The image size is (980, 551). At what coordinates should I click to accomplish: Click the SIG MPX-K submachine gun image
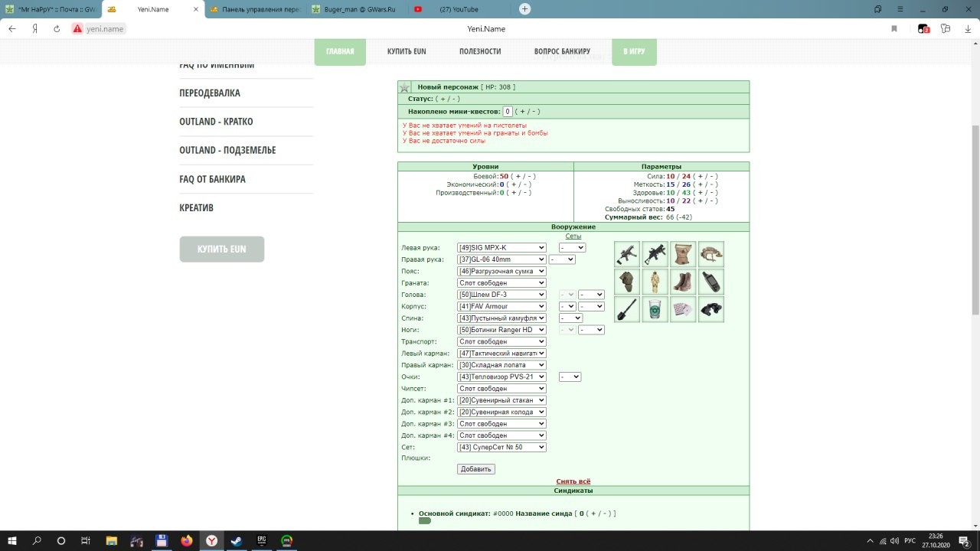point(627,254)
